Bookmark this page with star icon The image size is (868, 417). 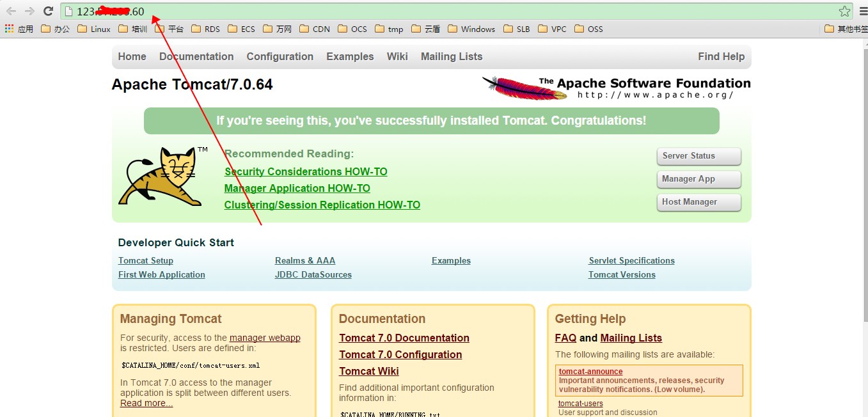(x=844, y=12)
